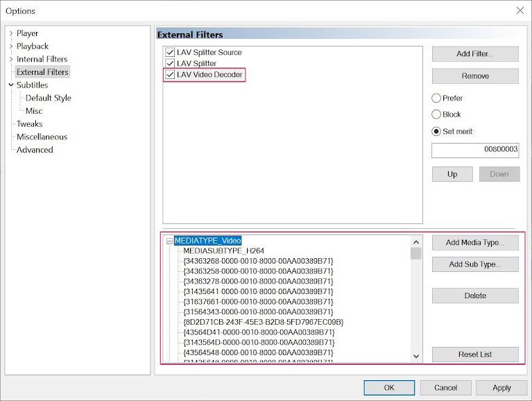Select the {8D2D71CB-243F-45E3...} subtype
Viewport: 532px width, 401px height.
tap(264, 323)
